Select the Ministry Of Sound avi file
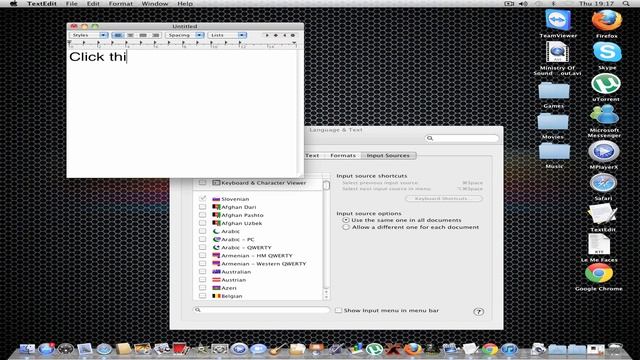The image size is (640, 360). coord(557,53)
